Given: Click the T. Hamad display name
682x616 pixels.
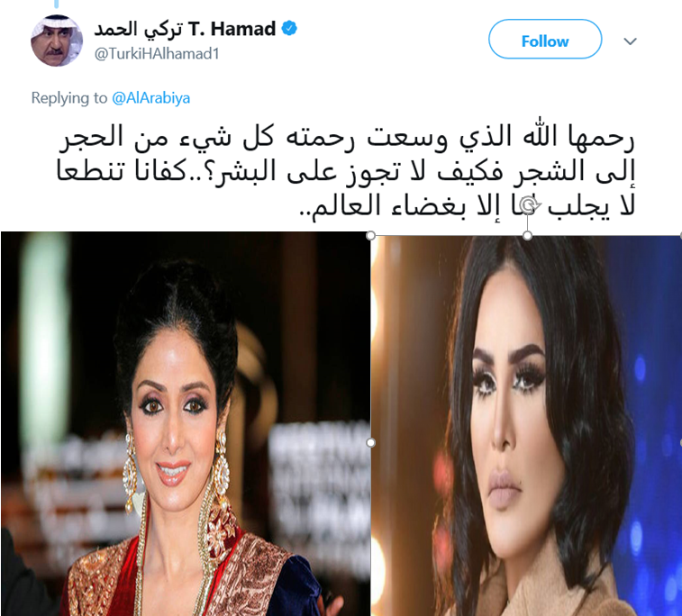Looking at the screenshot, I should pos(232,29).
